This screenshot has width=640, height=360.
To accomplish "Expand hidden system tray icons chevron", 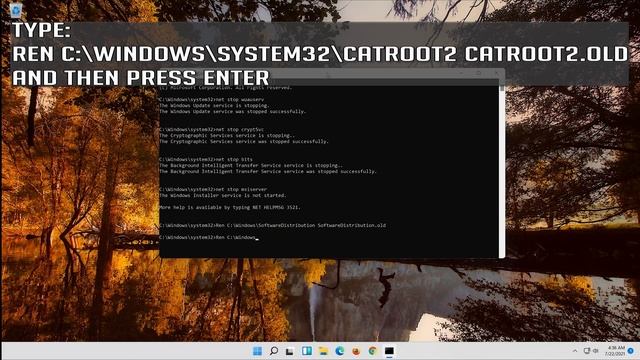I will pos(575,351).
